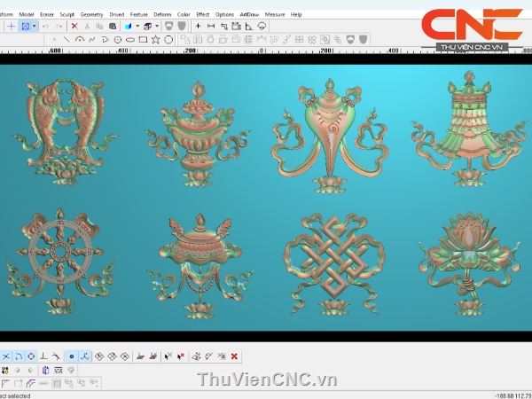Select the Star shape tool
This screenshot has height=399, width=532.
[156, 40]
